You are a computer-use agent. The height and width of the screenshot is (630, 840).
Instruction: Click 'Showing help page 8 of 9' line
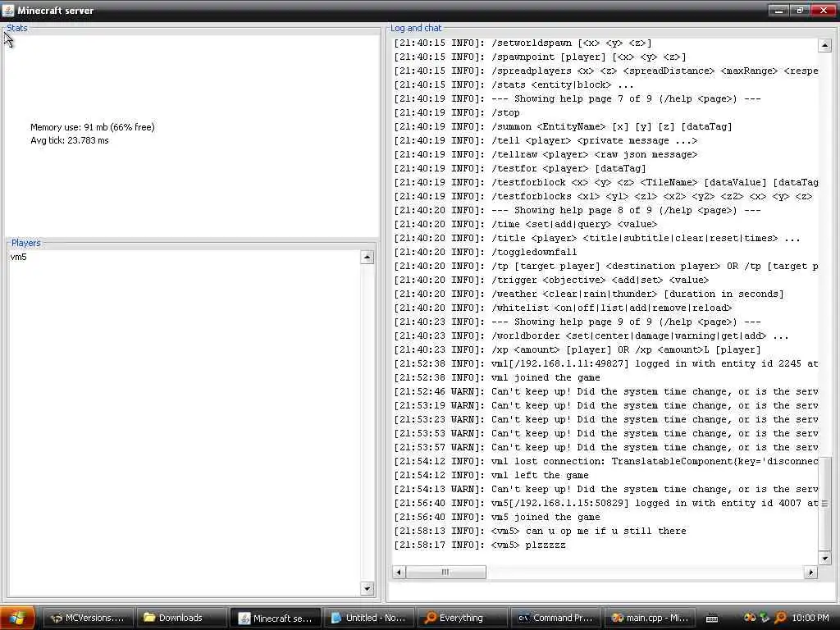coord(577,211)
